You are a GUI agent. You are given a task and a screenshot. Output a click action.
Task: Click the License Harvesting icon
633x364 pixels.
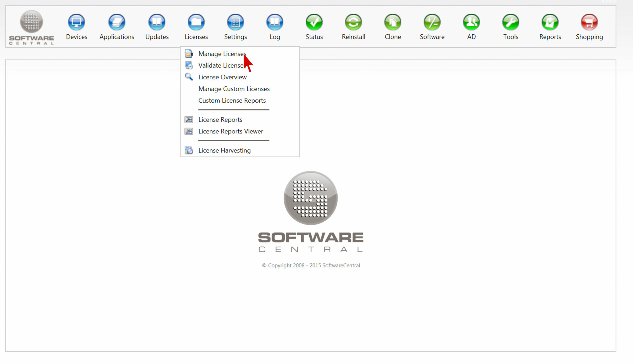pos(189,150)
